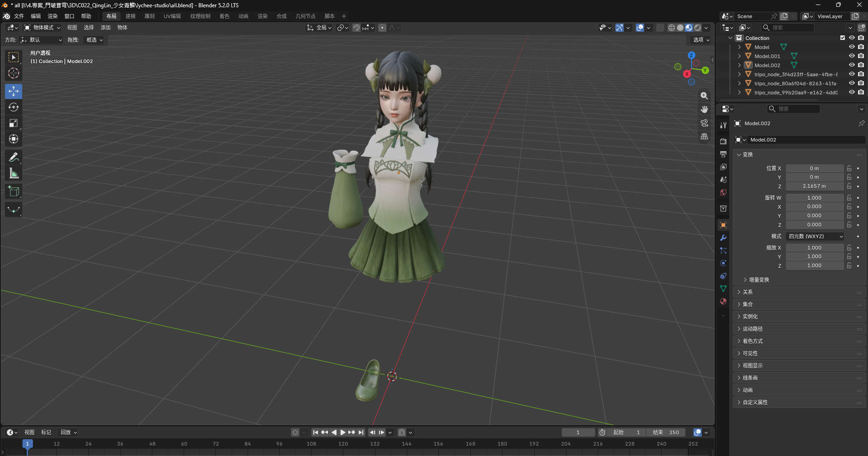Toggle proportional editing in header
The width and height of the screenshot is (868, 456).
click(382, 28)
